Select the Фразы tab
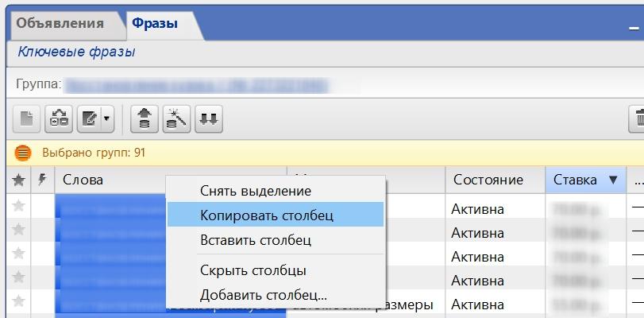644x318 pixels. [x=155, y=23]
